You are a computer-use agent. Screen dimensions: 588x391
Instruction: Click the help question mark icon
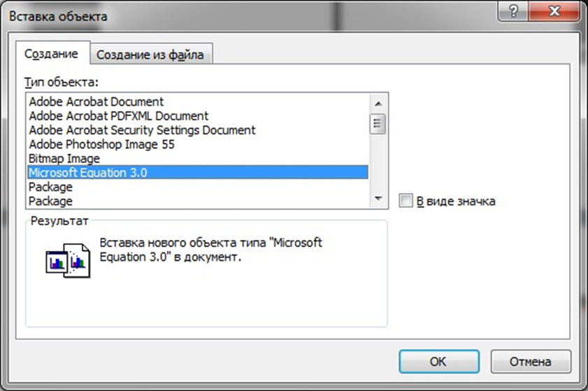[x=513, y=11]
